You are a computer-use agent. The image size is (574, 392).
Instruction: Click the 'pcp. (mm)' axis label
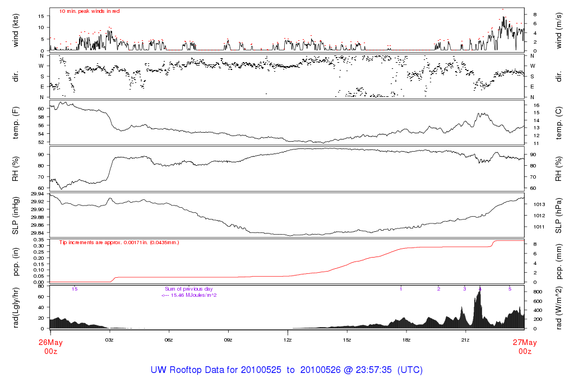point(558,262)
